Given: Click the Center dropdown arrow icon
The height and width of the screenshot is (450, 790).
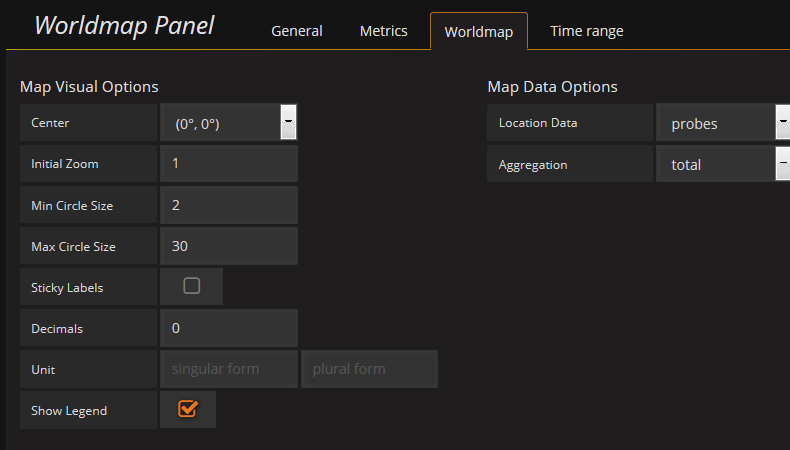Looking at the screenshot, I should pyautogui.click(x=288, y=122).
